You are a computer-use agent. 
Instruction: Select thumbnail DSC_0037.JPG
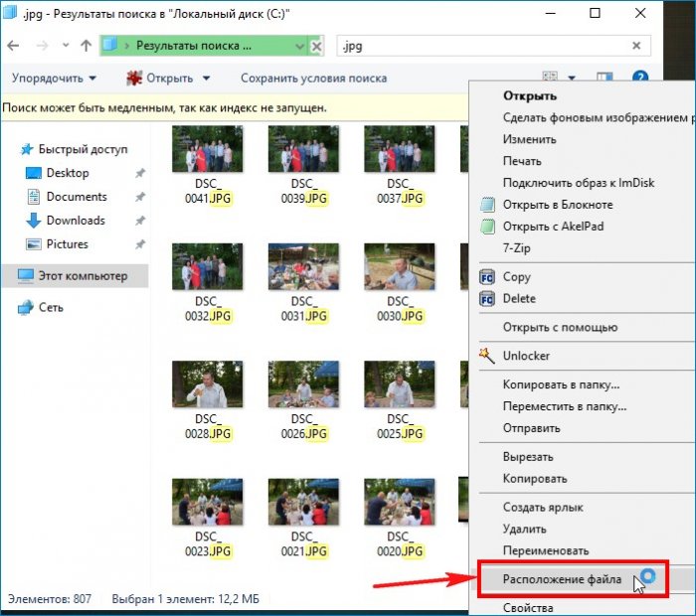tap(400, 149)
